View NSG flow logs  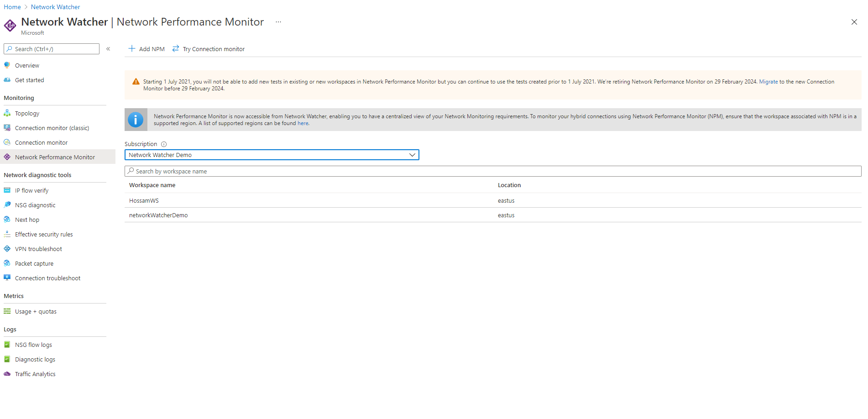click(33, 345)
